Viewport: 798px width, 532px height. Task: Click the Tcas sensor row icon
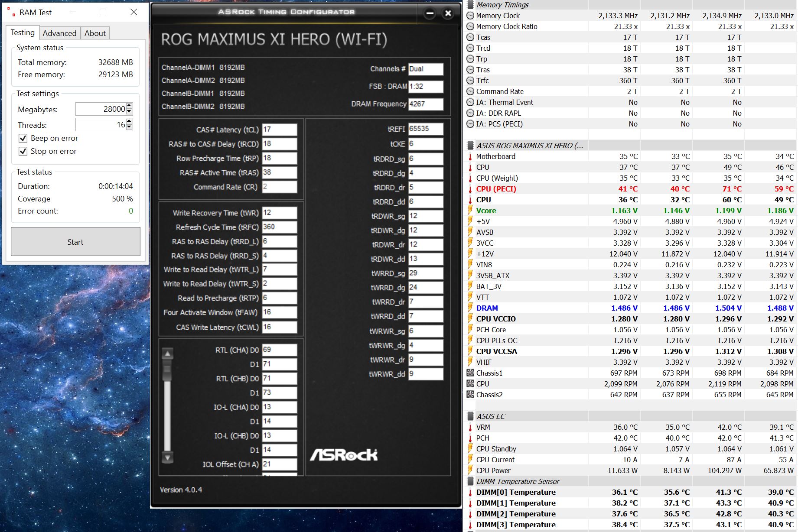470,37
